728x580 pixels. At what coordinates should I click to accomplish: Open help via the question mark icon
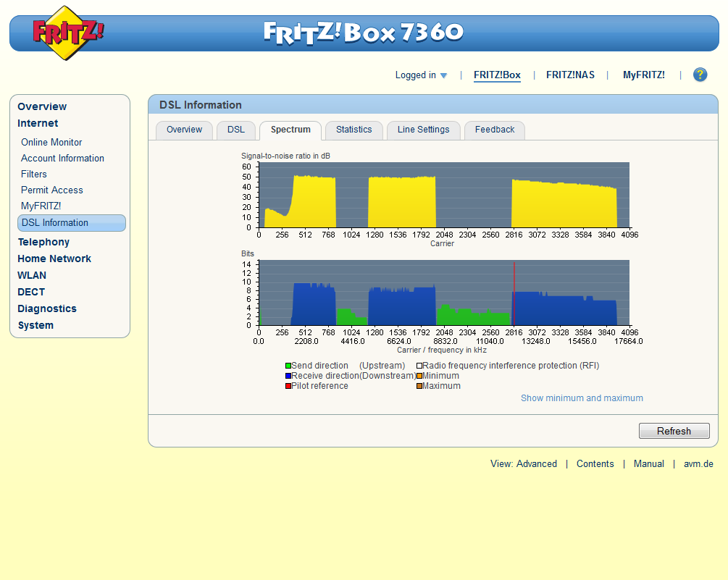click(700, 75)
